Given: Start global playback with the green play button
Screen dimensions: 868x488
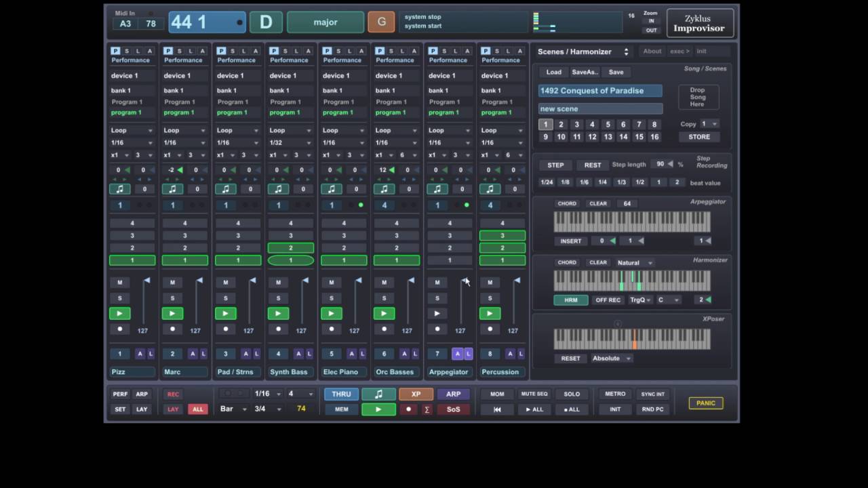Looking at the screenshot, I should (378, 409).
